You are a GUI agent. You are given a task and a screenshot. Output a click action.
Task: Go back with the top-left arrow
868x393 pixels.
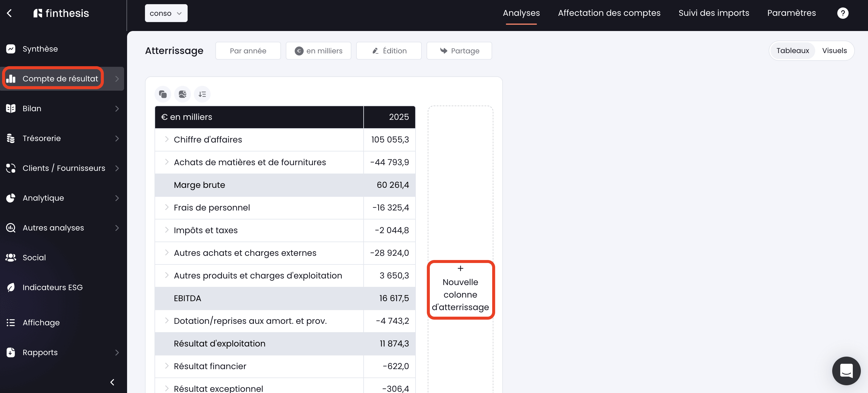coord(10,13)
